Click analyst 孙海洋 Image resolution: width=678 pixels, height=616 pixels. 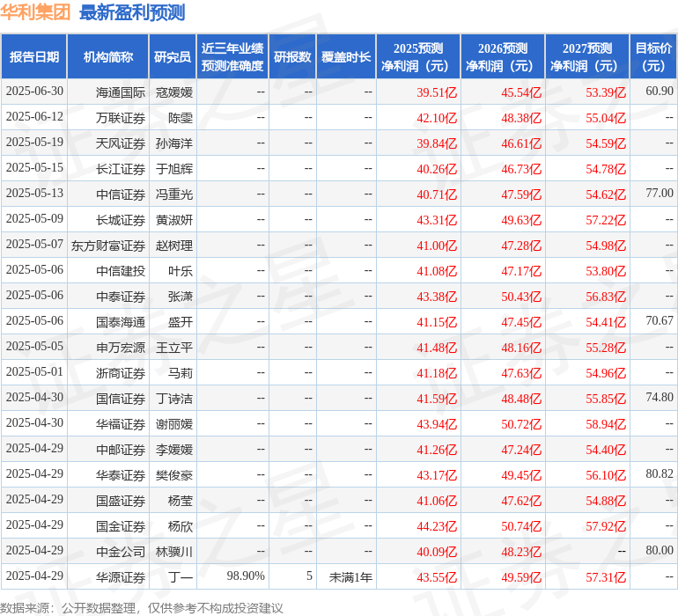coord(174,143)
